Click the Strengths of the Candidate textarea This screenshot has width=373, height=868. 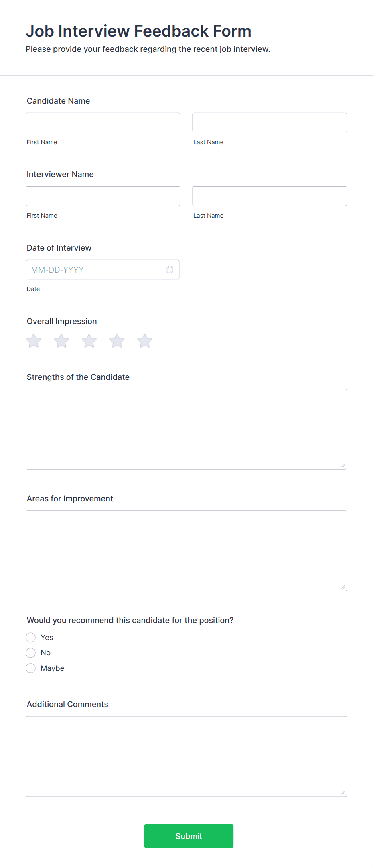coord(186,429)
